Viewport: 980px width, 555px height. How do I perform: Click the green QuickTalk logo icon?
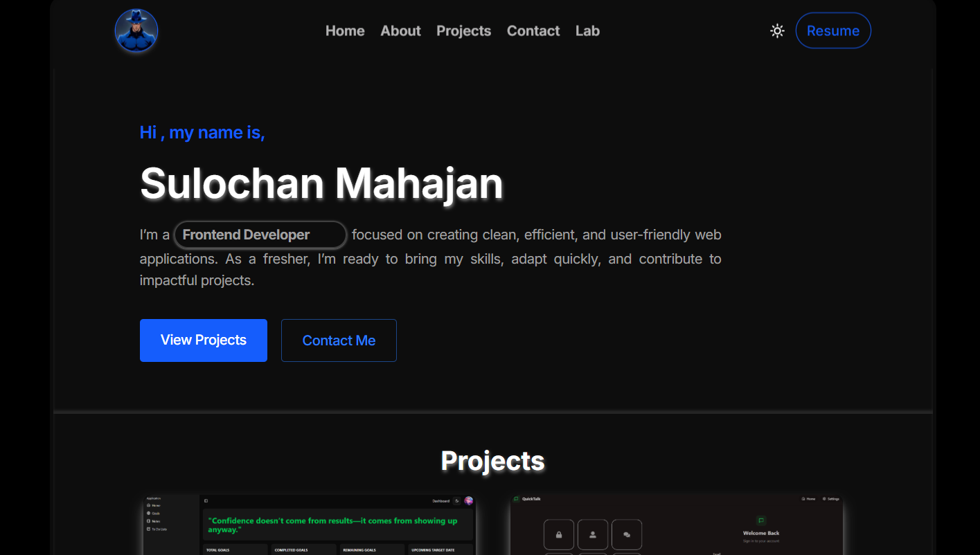pos(516,499)
